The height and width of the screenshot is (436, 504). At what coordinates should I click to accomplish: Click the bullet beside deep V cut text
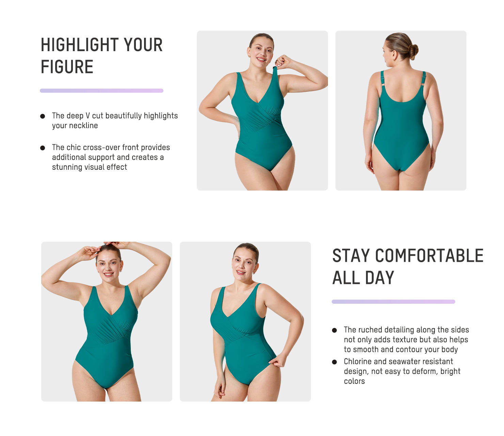43,116
